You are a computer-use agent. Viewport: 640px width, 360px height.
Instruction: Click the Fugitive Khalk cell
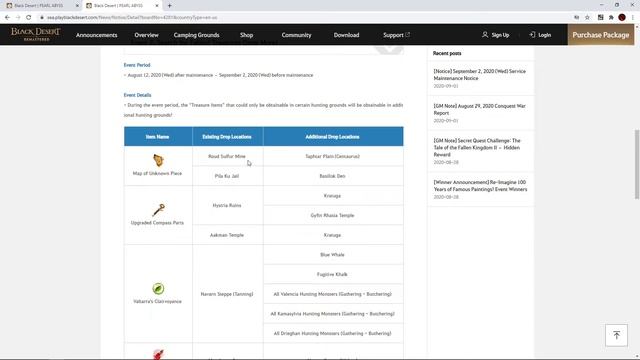(x=332, y=274)
